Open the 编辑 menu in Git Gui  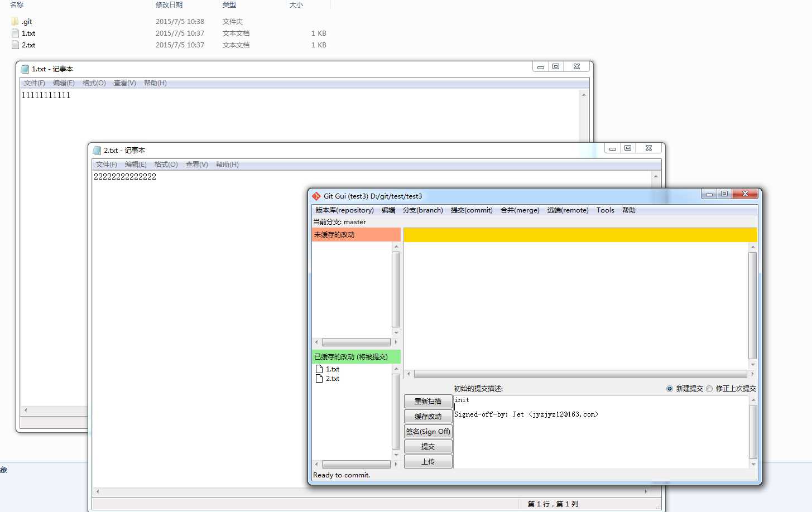click(388, 210)
